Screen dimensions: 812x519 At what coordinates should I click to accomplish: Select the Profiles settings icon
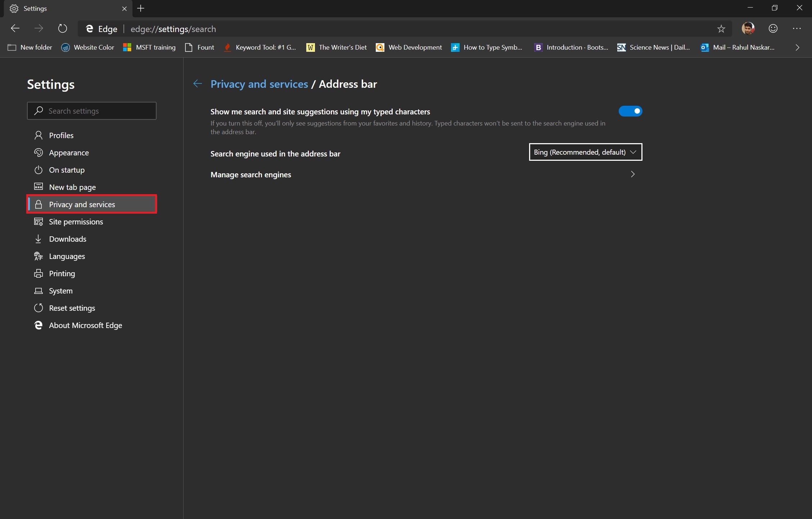39,135
